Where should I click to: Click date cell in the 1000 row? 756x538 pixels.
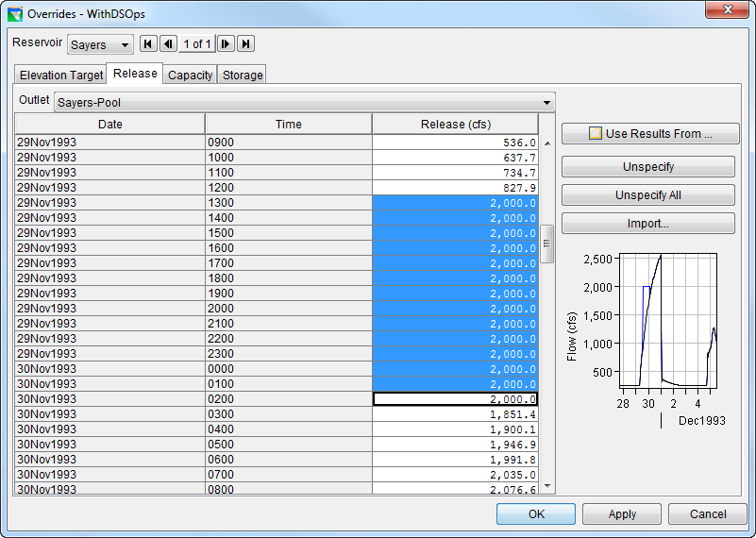click(x=109, y=158)
